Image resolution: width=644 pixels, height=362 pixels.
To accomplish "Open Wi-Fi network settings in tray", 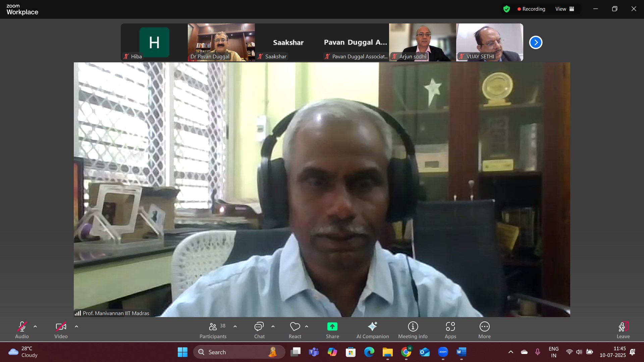I will point(570,352).
